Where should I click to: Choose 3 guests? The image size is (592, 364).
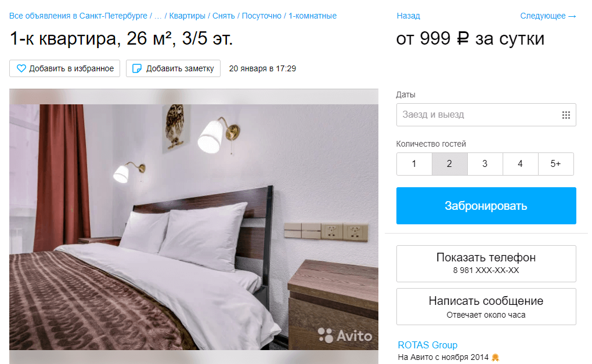(485, 163)
